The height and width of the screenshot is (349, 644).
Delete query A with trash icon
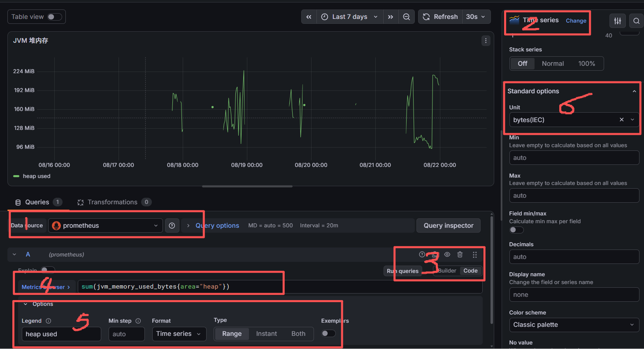(x=460, y=254)
